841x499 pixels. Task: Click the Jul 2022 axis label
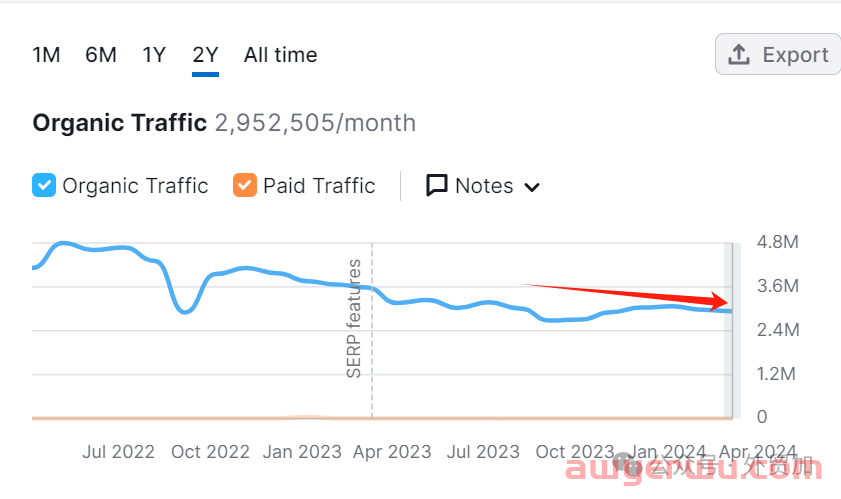click(x=119, y=452)
